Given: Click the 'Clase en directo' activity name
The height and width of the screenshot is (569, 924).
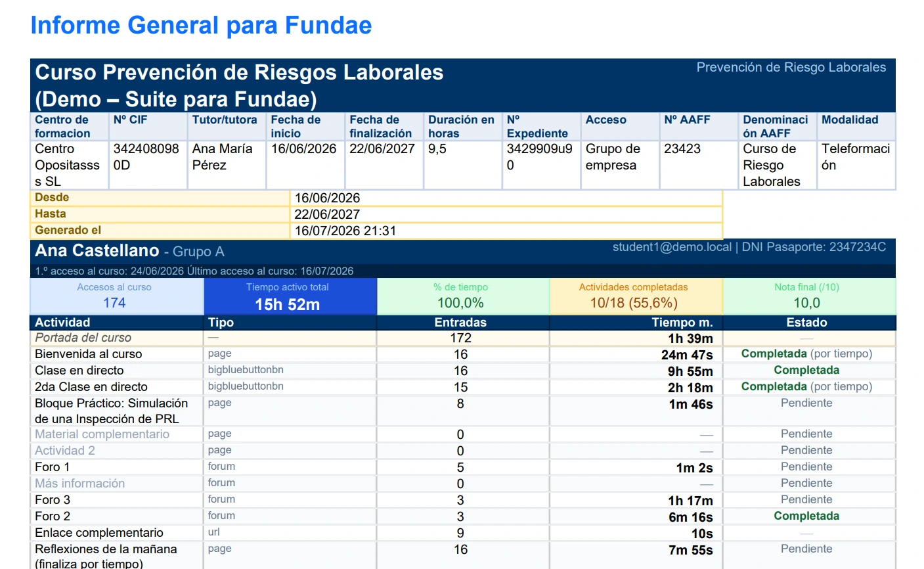Looking at the screenshot, I should tap(79, 371).
